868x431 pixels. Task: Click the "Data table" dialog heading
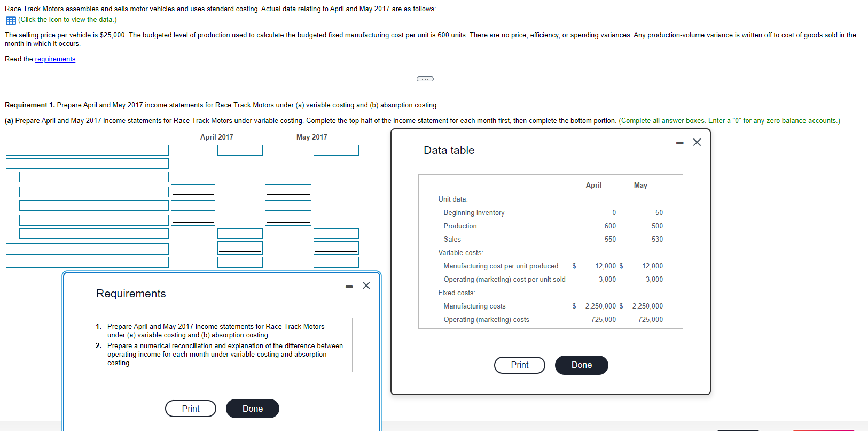(x=449, y=150)
